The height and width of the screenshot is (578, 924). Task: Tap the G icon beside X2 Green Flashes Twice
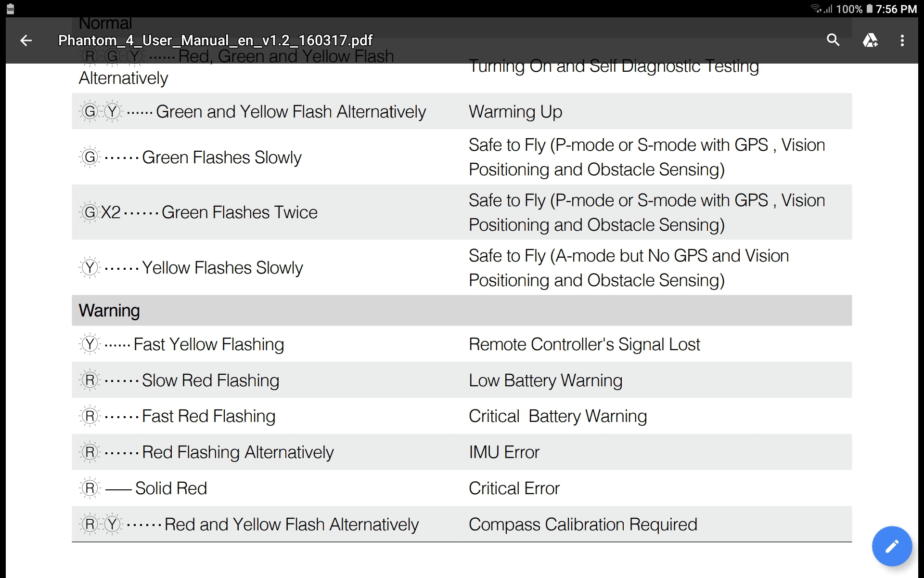[90, 212]
